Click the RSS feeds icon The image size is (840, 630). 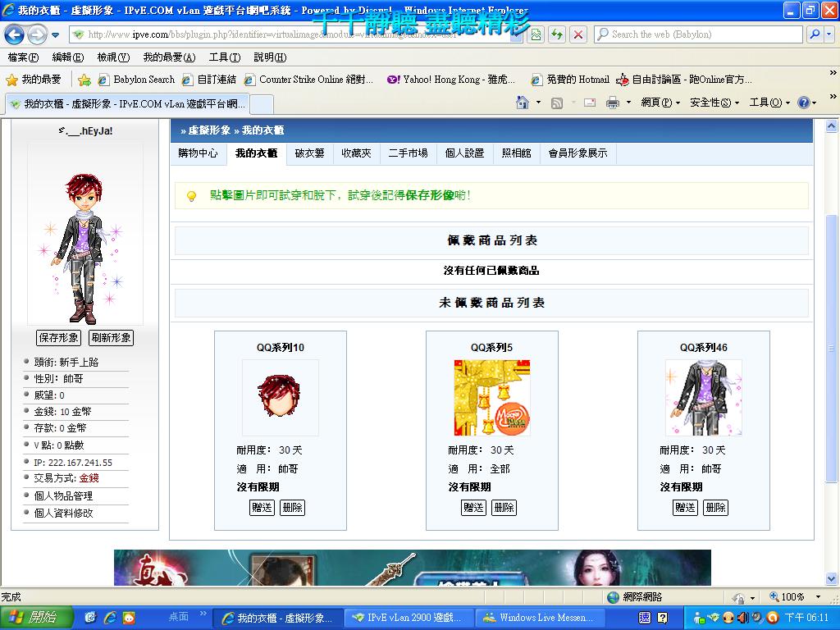coord(557,103)
